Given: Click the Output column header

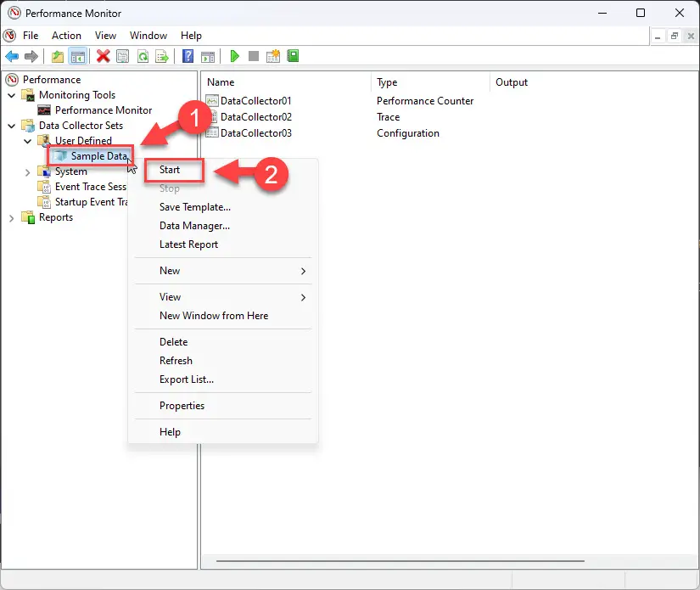Looking at the screenshot, I should tap(511, 82).
